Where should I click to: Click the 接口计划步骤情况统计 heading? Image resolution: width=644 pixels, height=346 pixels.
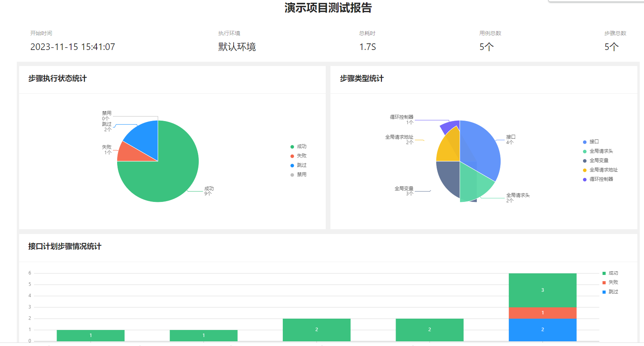65,246
